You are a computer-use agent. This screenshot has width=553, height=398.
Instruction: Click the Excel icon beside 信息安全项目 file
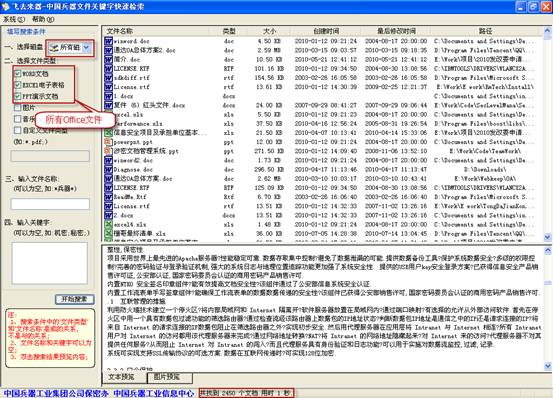point(108,133)
